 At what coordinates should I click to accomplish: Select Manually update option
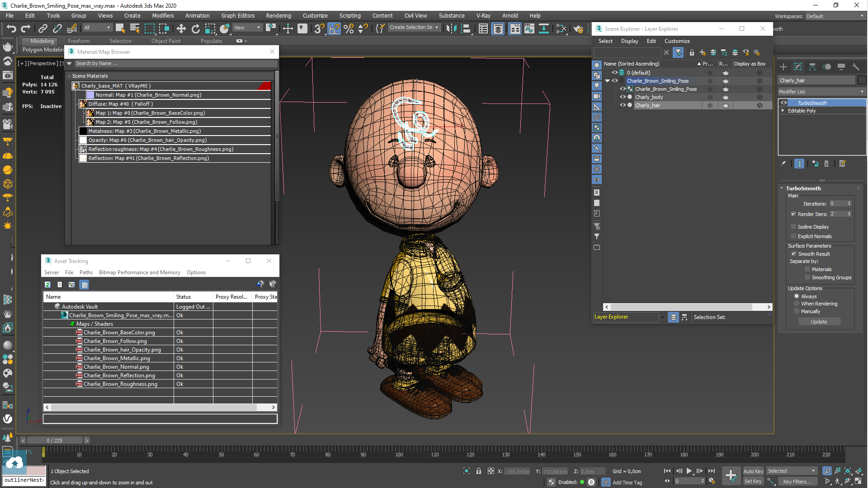tap(797, 311)
